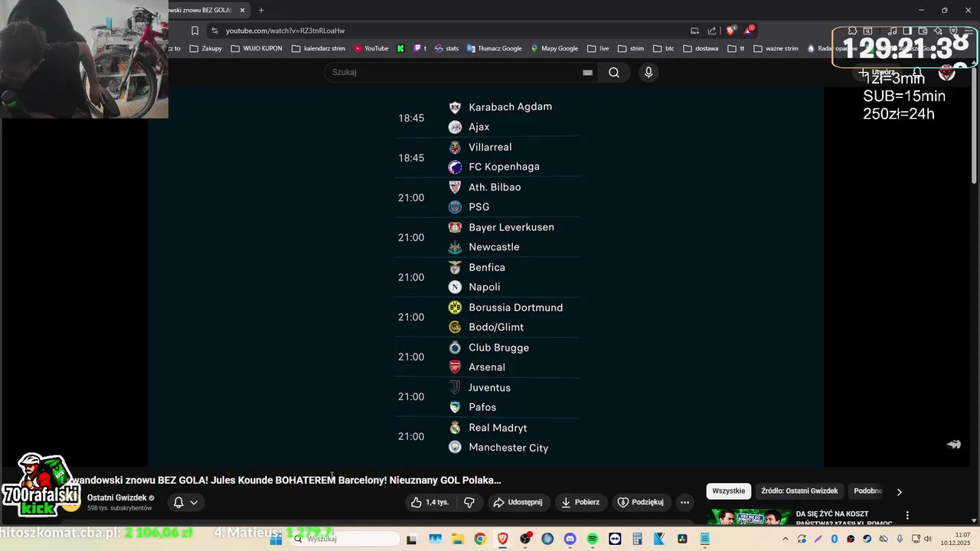This screenshot has width=980, height=551.
Task: Open the Tłumacz Google bookmark
Action: 494,48
